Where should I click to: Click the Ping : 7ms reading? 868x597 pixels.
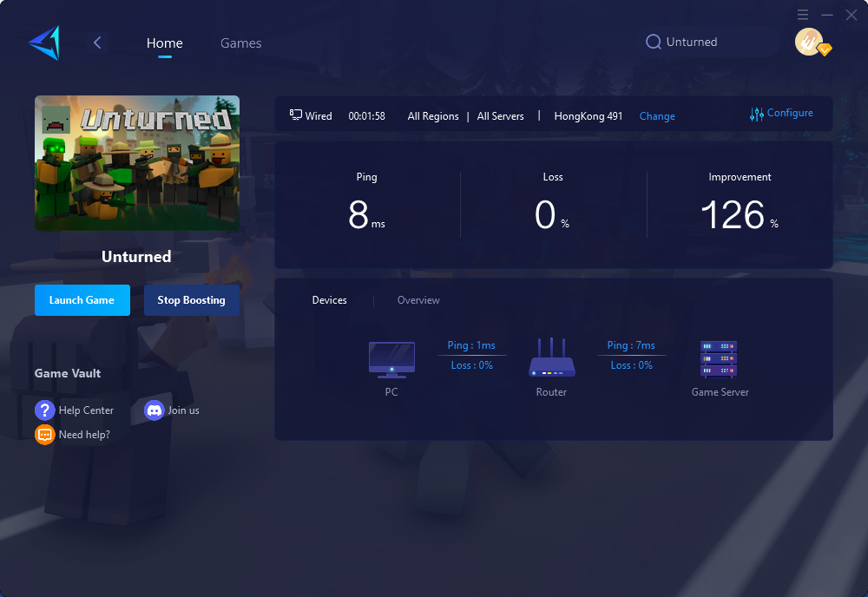click(631, 345)
